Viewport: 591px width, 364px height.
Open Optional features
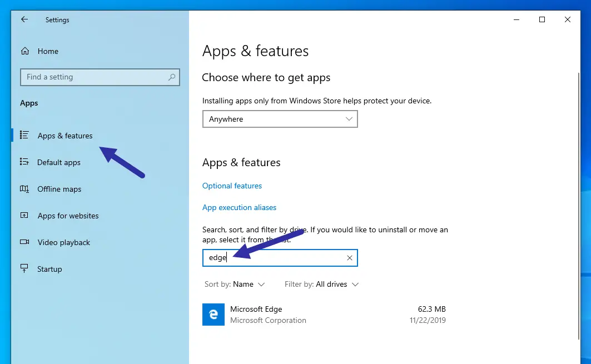click(232, 186)
